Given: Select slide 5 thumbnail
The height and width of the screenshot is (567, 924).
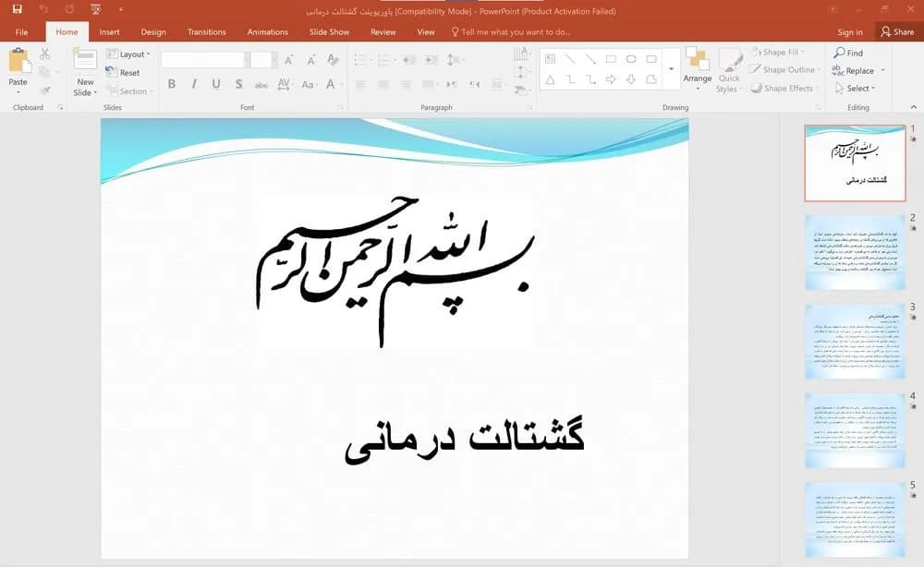Looking at the screenshot, I should point(855,520).
